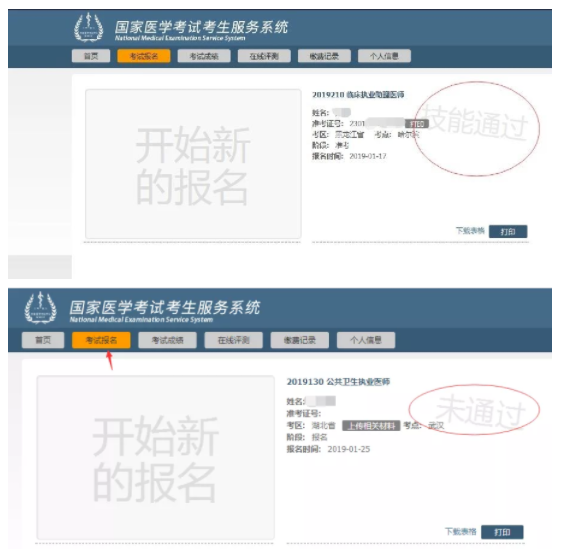Open 考试成绩 tab in the upper navigation bar

click(x=204, y=56)
